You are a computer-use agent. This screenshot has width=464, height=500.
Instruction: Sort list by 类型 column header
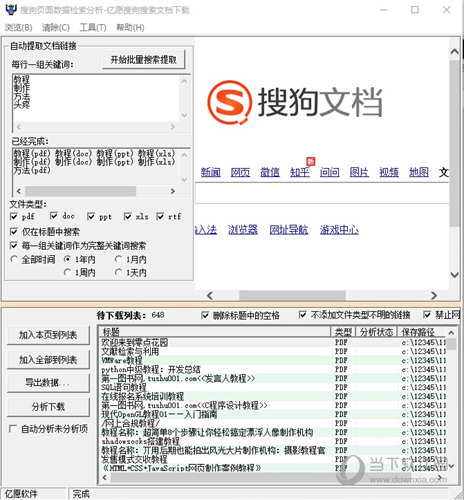point(343,332)
